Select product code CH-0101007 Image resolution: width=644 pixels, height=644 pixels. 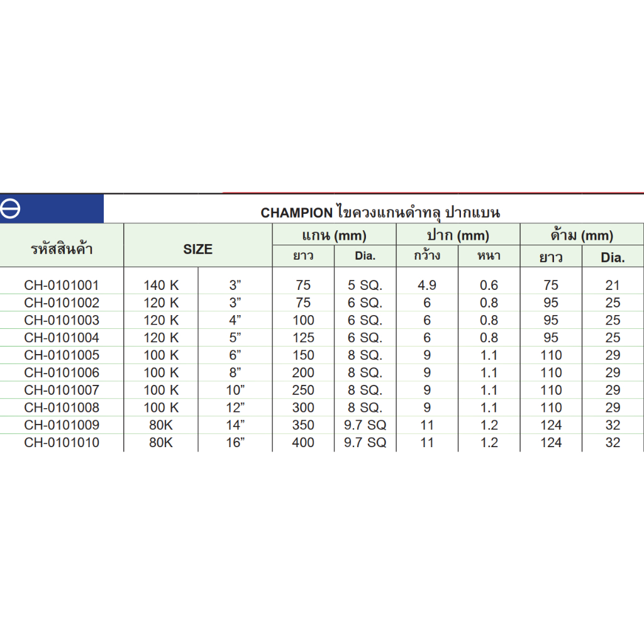(x=62, y=390)
